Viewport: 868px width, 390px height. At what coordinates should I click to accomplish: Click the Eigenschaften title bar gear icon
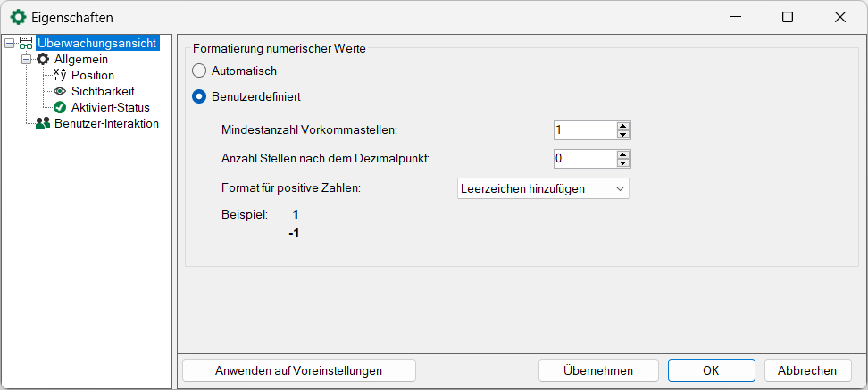(x=17, y=17)
